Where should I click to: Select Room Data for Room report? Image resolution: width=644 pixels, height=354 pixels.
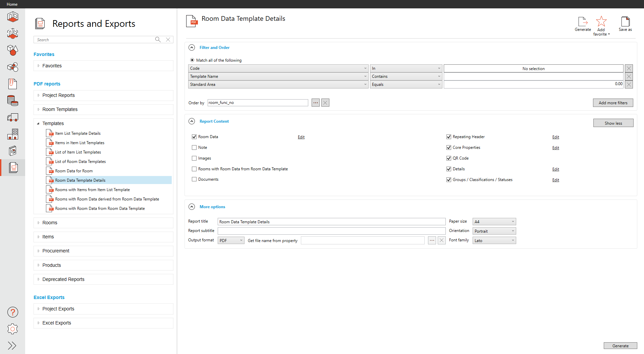tap(74, 171)
